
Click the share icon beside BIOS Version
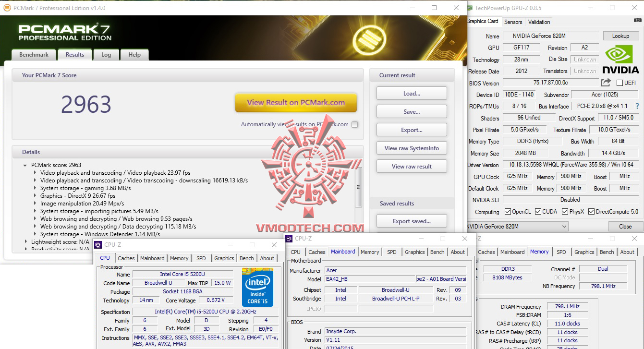[x=606, y=83]
